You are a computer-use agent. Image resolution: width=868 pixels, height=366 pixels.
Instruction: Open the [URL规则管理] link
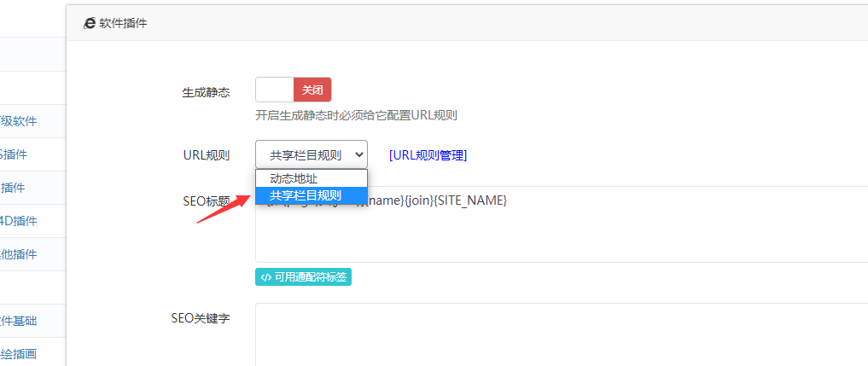tap(428, 155)
